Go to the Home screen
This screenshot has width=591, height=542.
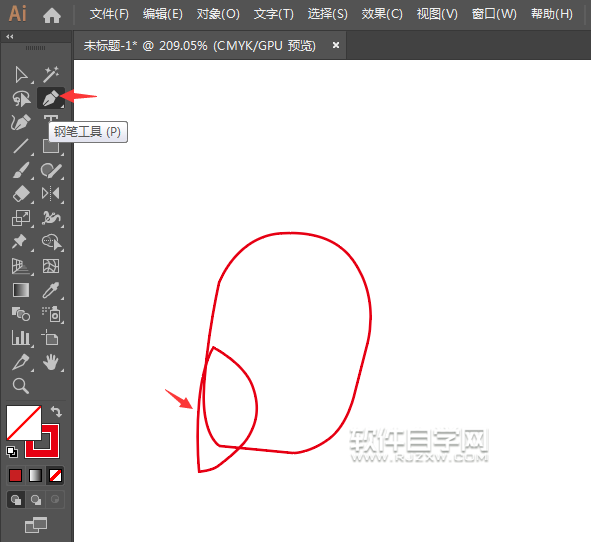pyautogui.click(x=52, y=15)
